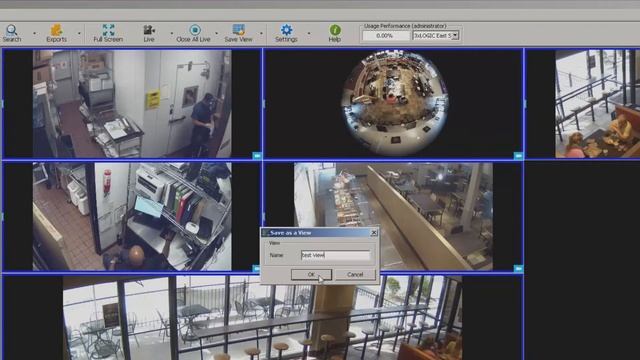This screenshot has height=360, width=640.
Task: Open the Exports tool
Action: coord(56,33)
